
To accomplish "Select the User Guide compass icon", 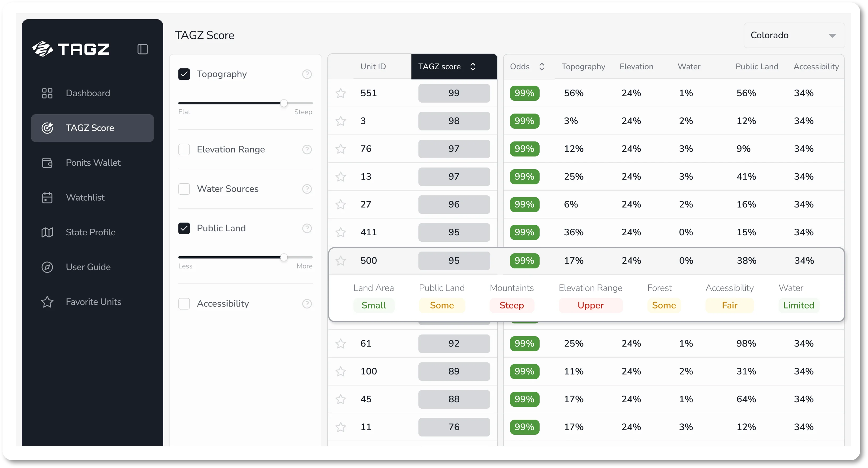I will tap(47, 267).
